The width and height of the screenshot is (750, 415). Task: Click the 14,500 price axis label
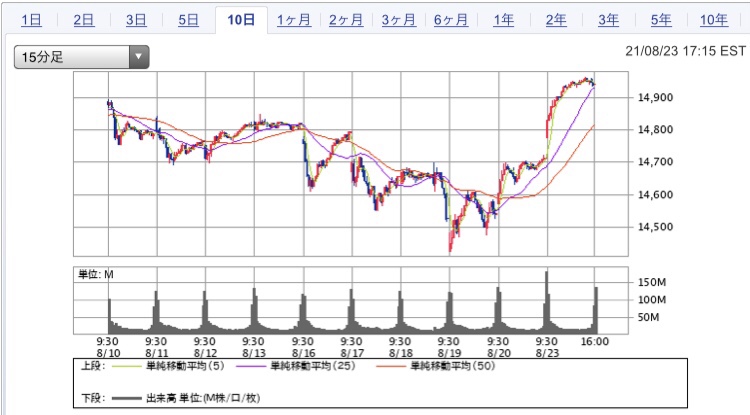[655, 227]
